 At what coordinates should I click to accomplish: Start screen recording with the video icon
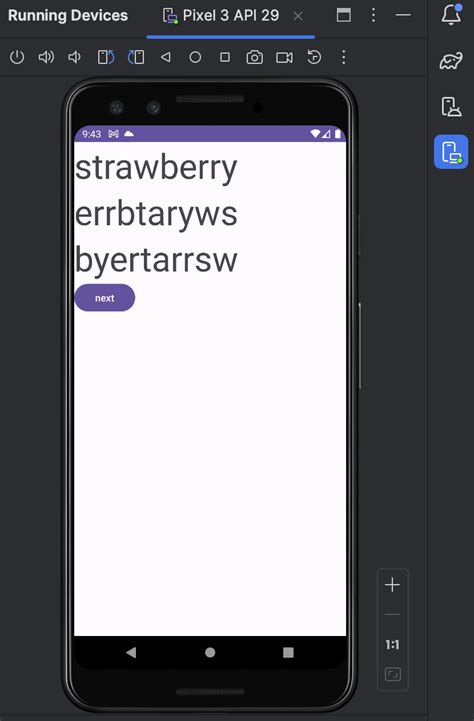coord(284,57)
